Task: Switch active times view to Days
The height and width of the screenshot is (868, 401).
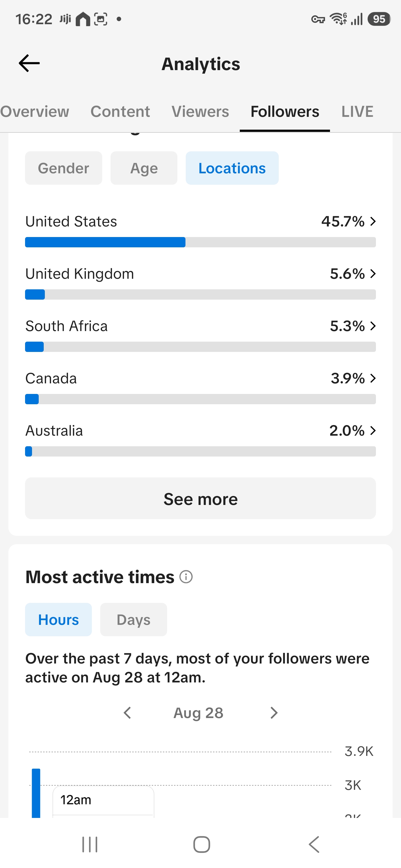Action: click(134, 619)
